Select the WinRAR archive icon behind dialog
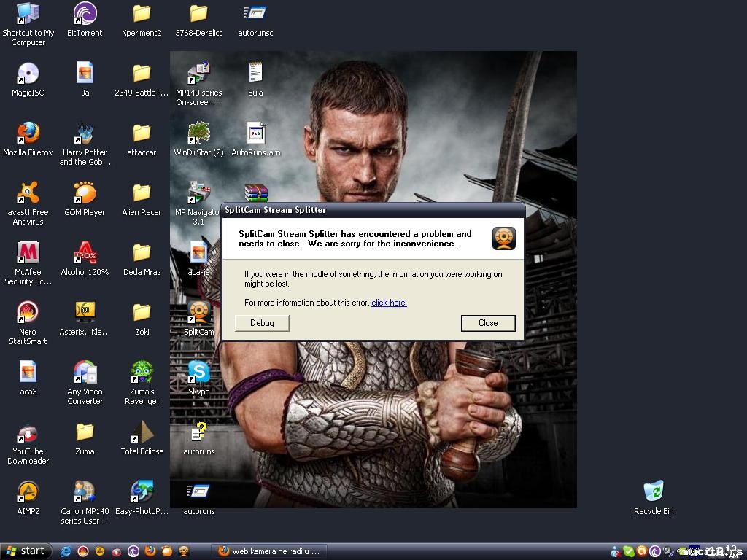 point(256,193)
